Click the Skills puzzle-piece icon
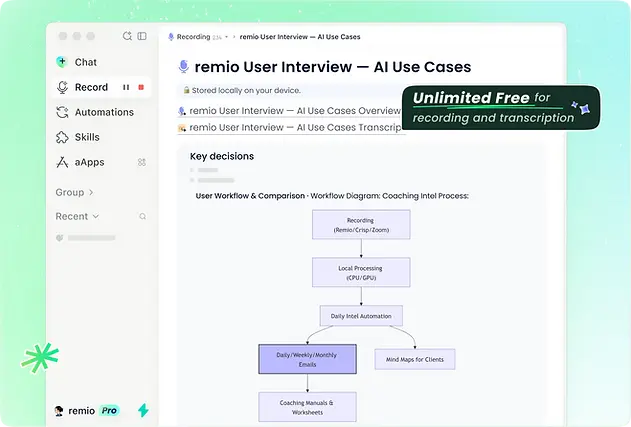Screen dimensions: 631x427 pyautogui.click(x=62, y=137)
